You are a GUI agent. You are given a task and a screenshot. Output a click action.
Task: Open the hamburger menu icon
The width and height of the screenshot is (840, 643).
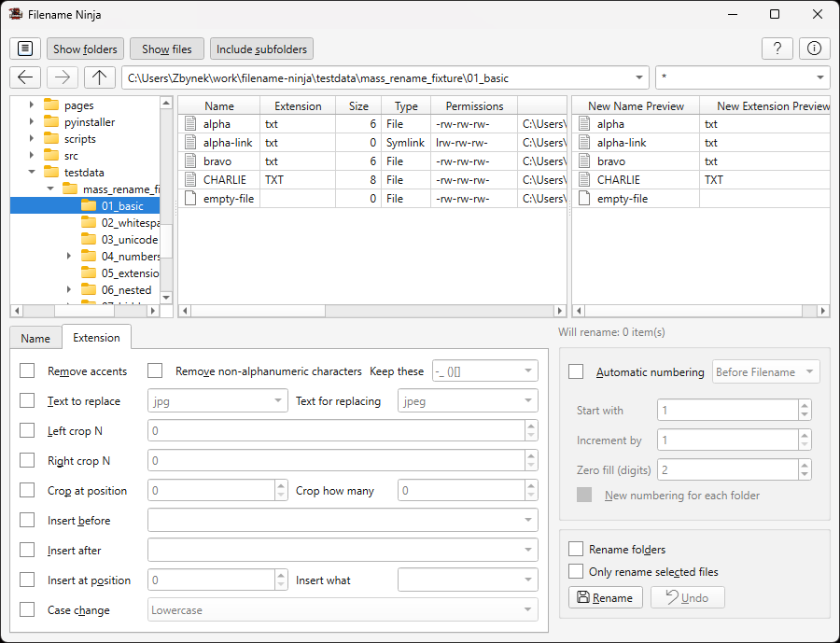coord(24,48)
